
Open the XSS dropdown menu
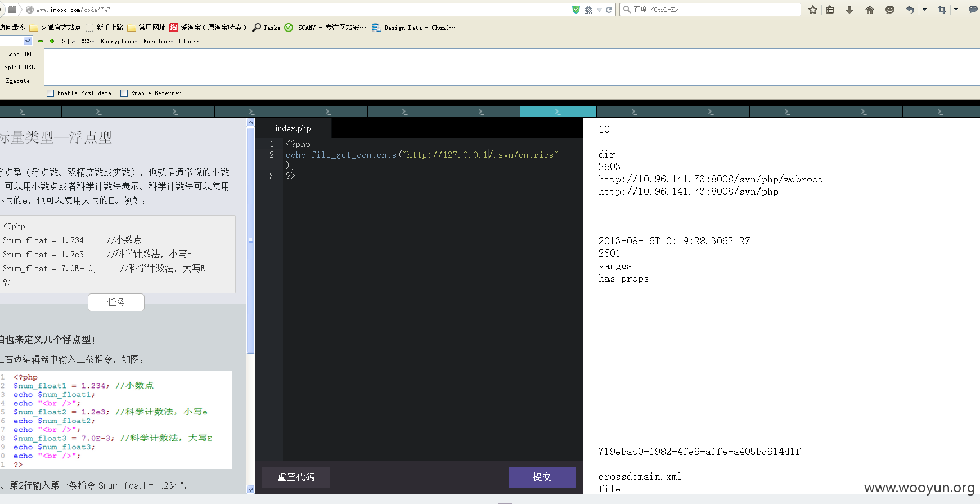87,41
